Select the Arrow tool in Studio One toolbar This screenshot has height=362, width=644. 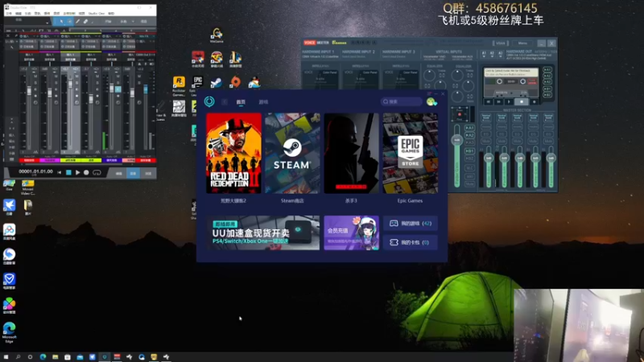61,22
